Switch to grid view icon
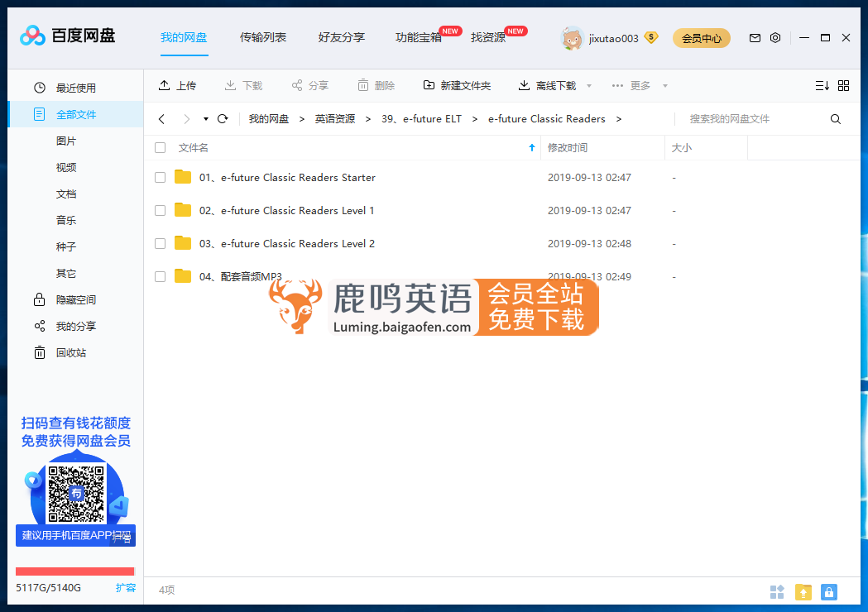 [x=844, y=86]
